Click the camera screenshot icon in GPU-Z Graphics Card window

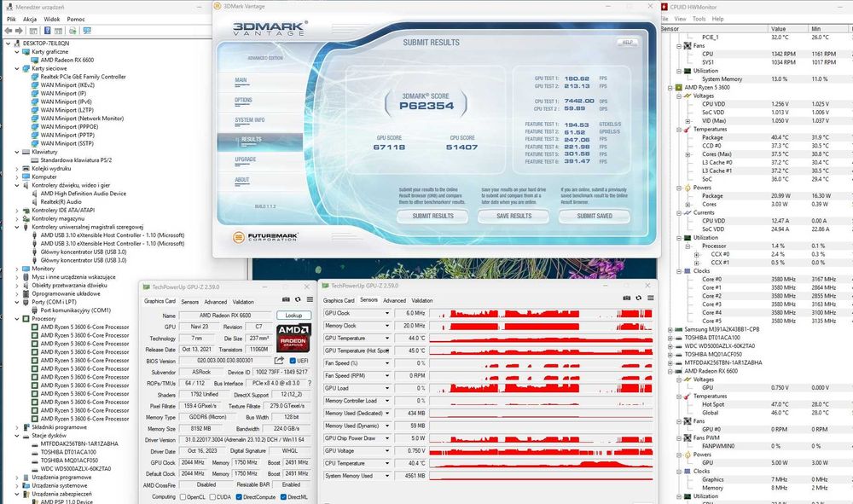(286, 299)
